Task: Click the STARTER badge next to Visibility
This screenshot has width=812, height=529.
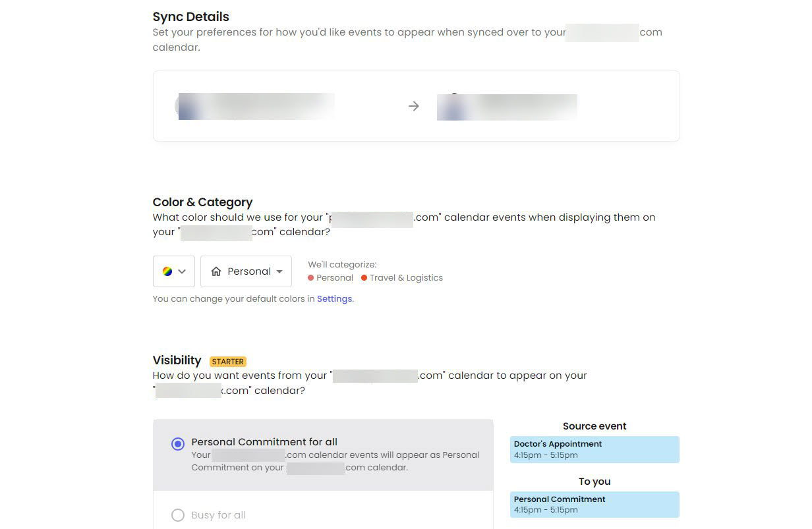Action: (227, 361)
